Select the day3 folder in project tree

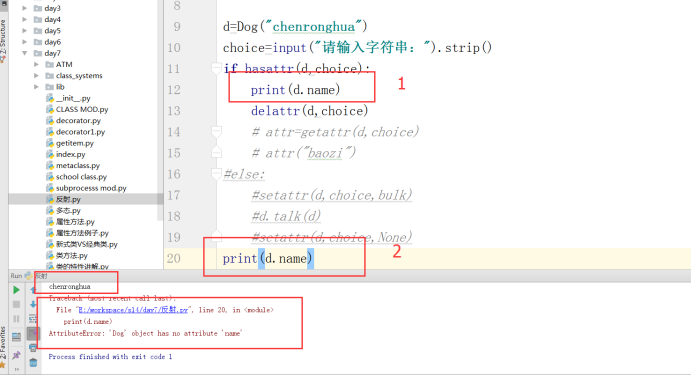(x=48, y=8)
